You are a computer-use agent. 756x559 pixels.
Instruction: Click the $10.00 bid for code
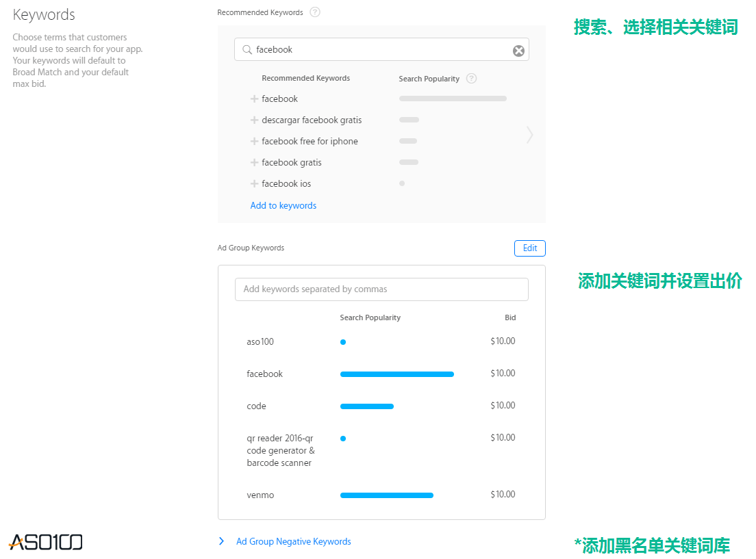click(x=503, y=406)
